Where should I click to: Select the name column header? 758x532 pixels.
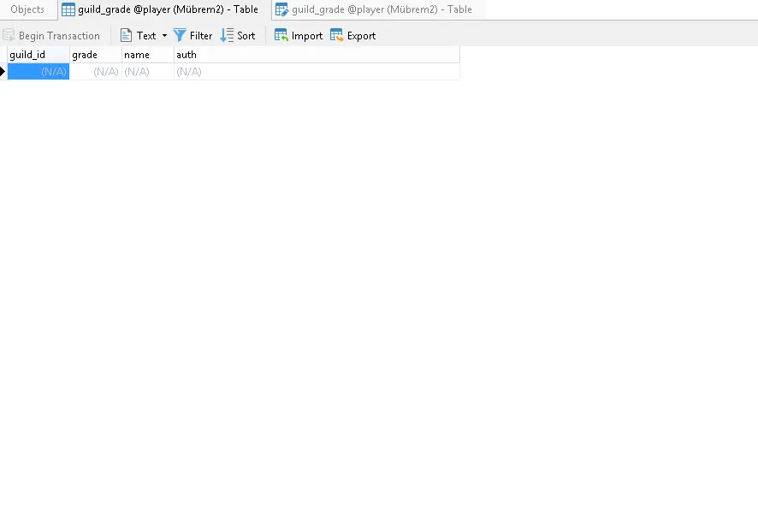(148, 55)
